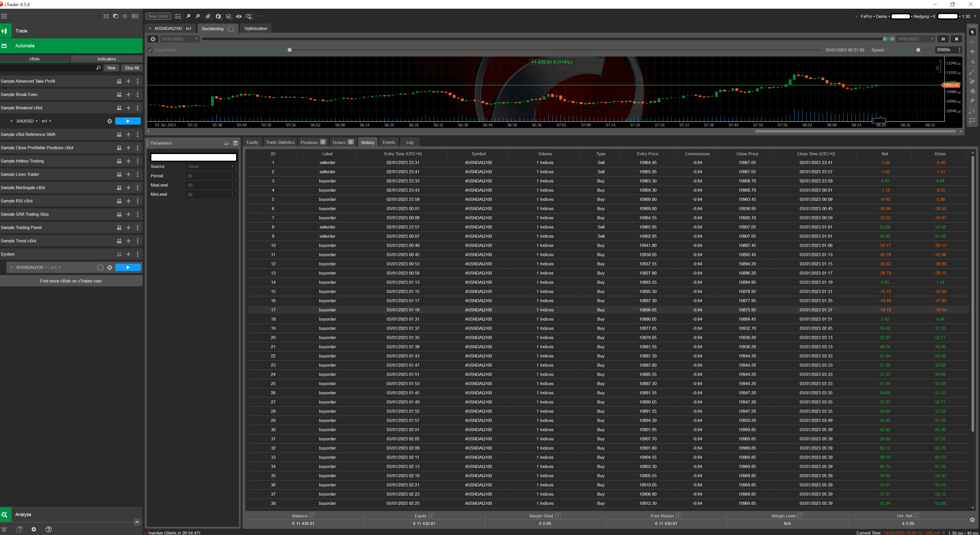Viewport: 980px width, 535px height.
Task: Expand the Source Close dropdown
Action: pyautogui.click(x=211, y=167)
